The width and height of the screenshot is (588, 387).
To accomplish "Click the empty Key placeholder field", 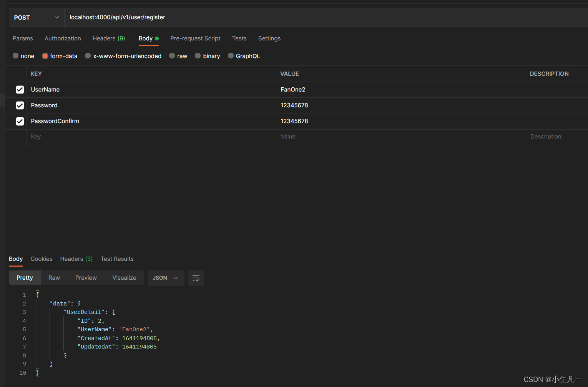I will point(151,137).
